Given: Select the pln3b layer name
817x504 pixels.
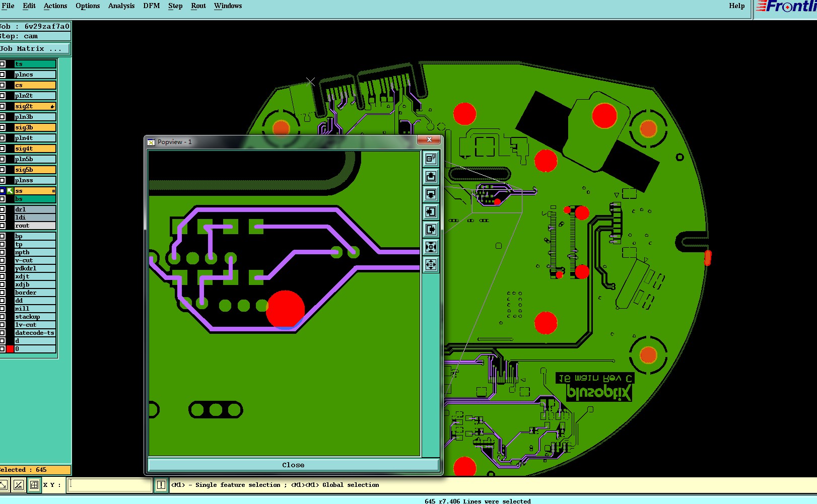Looking at the screenshot, I should coord(35,117).
